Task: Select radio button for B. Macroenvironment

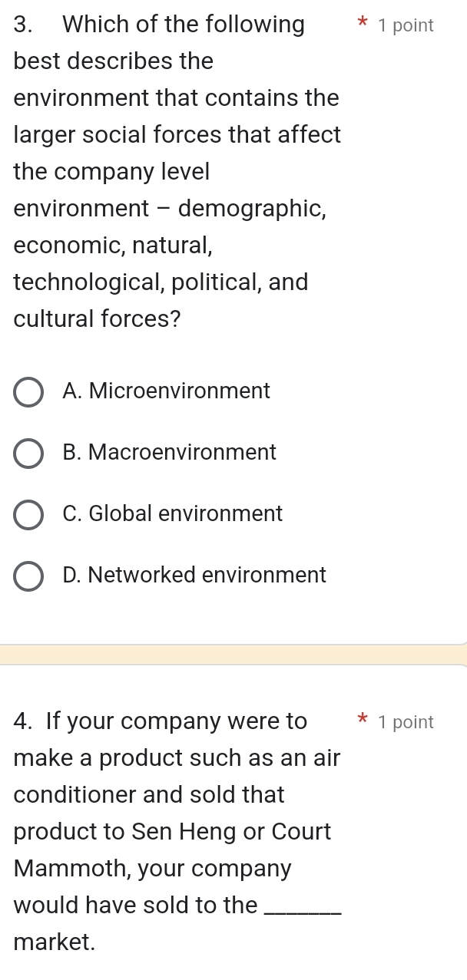Action: (x=28, y=454)
